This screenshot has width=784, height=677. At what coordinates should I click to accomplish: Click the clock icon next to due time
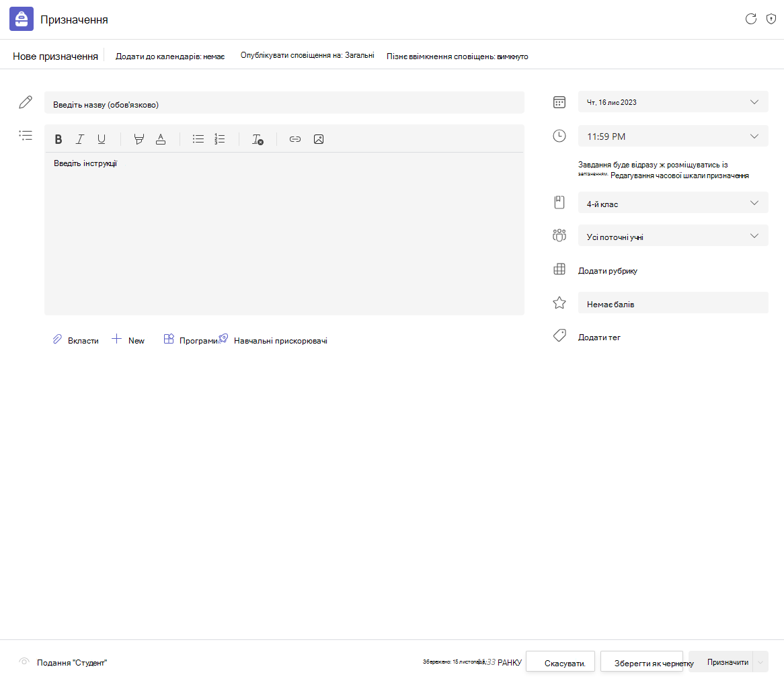559,136
